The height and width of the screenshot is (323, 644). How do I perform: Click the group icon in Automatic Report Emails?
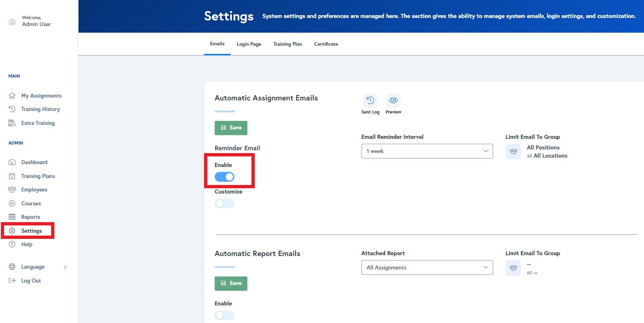513,268
